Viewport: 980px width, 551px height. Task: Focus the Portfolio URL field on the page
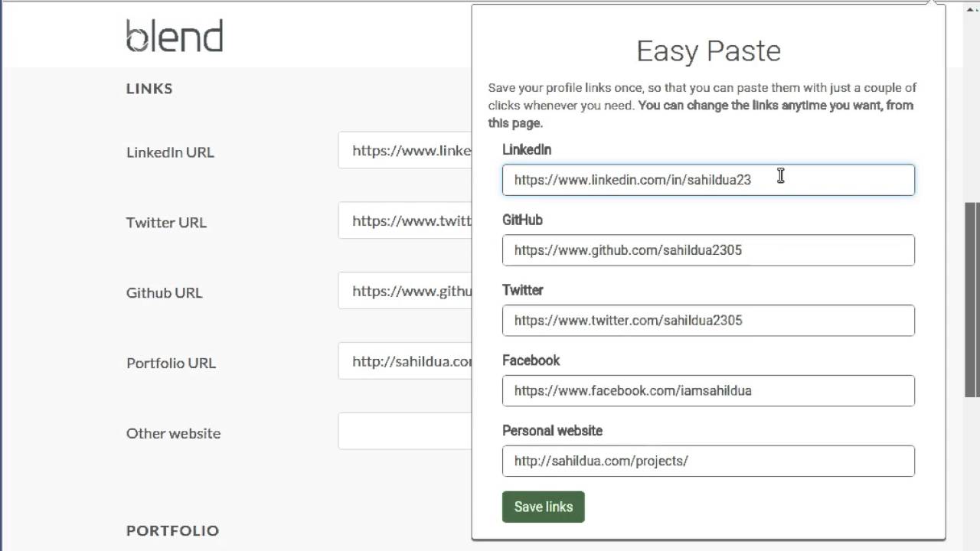pyautogui.click(x=405, y=361)
